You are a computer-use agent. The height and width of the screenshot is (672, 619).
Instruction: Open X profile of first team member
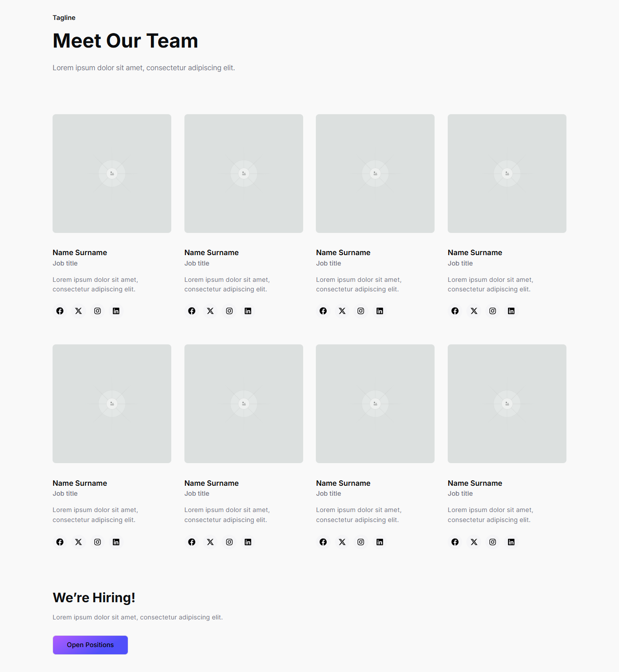[x=78, y=311]
